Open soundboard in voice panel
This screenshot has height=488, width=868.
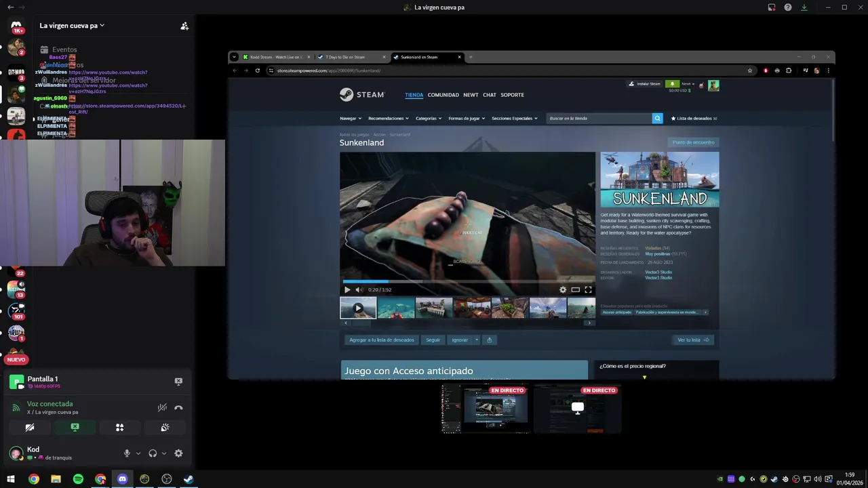tap(164, 427)
